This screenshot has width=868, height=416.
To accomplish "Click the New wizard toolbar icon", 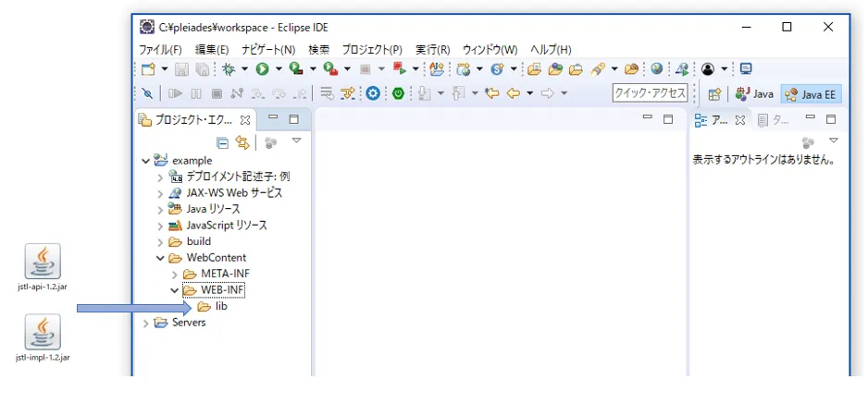I will (147, 69).
